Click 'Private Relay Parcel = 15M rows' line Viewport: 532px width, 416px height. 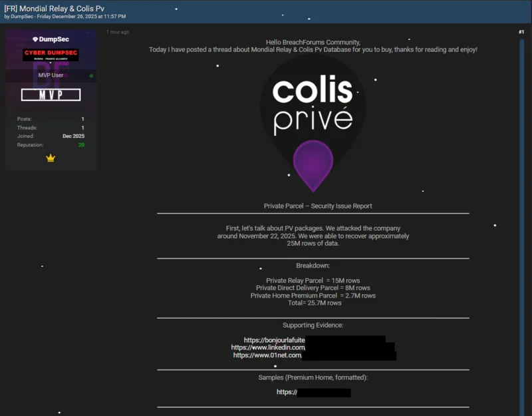[x=313, y=280]
